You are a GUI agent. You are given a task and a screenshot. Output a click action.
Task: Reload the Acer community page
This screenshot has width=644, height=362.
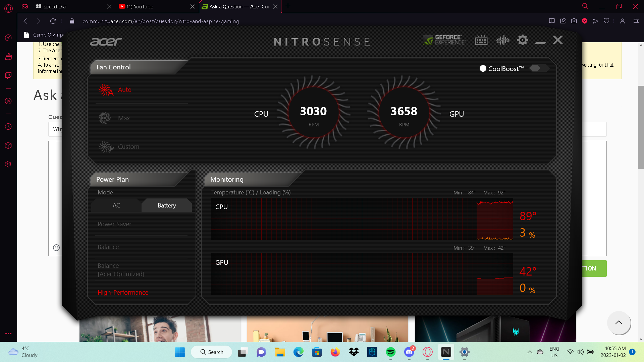coord(53,21)
